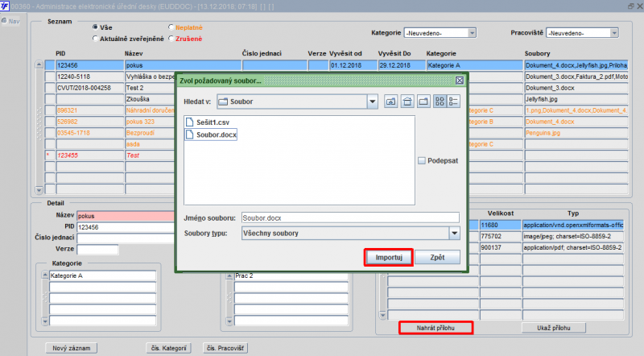Viewport: 644px width, 356px height.
Task: Select attachment size 775702 cell
Action: tap(500, 236)
